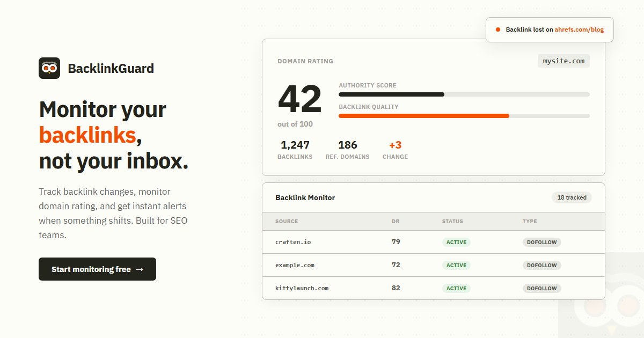The image size is (644, 338).
Task: Click the 'Backlink lost on' notification card
Action: coord(550,30)
